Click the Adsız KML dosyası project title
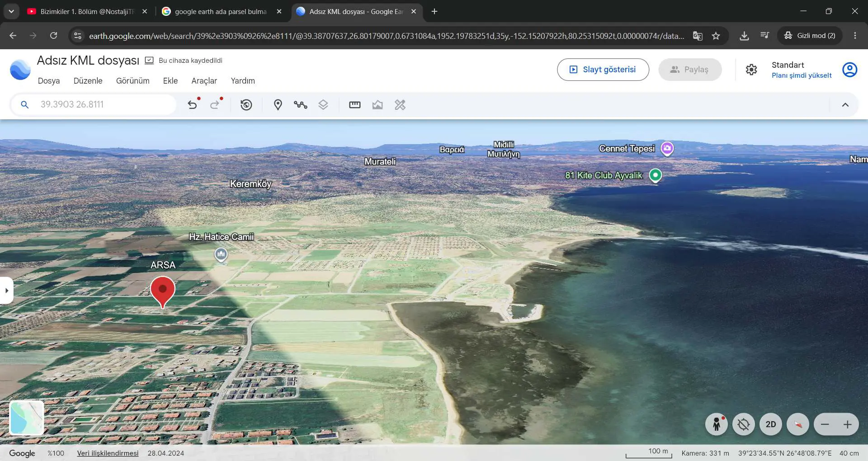The width and height of the screenshot is (868, 461). [x=88, y=60]
